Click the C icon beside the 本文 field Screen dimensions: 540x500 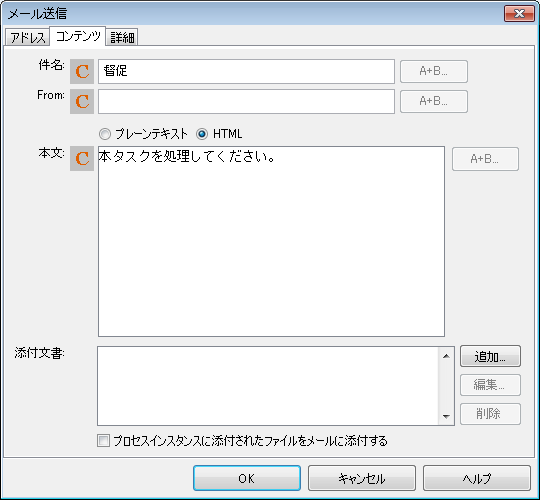point(82,158)
